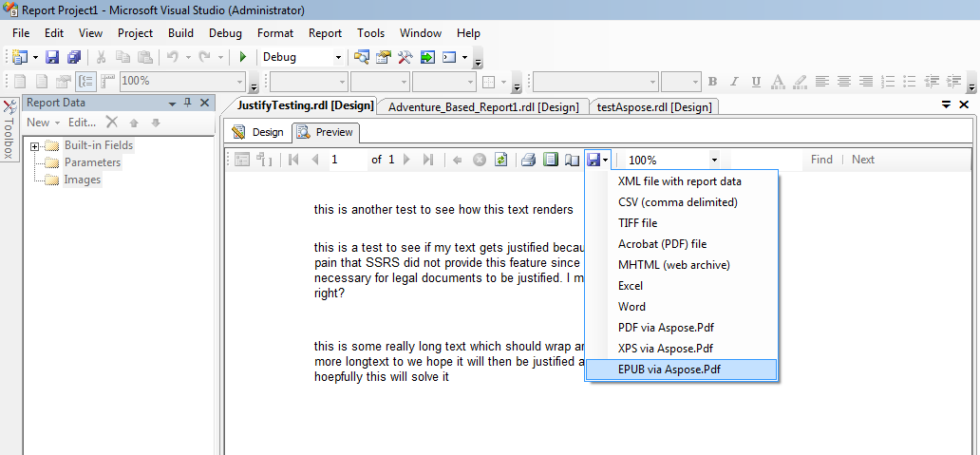Open the active files list dropdown arrow

946,105
